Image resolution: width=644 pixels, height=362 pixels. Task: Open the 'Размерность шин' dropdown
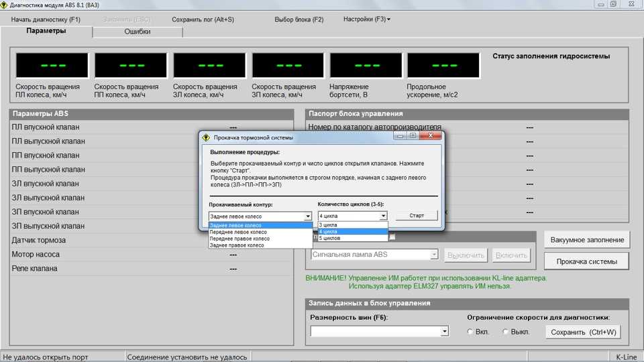click(x=444, y=331)
